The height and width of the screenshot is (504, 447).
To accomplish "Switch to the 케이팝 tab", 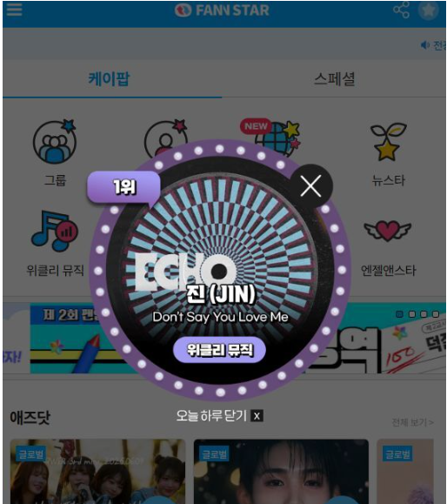I will pyautogui.click(x=110, y=78).
